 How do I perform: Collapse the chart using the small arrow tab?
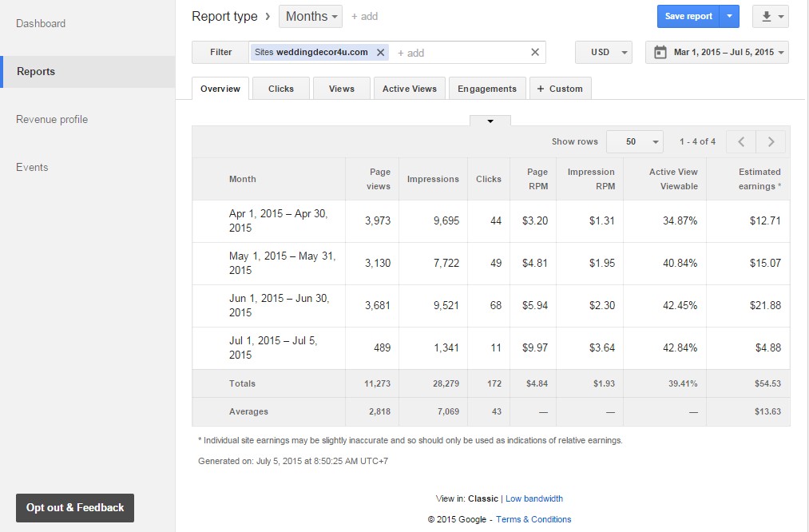pyautogui.click(x=490, y=121)
